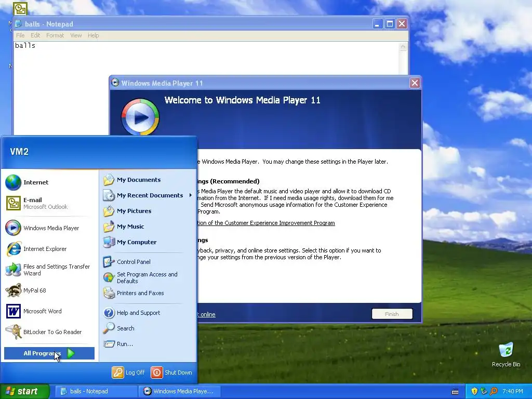The image size is (532, 399).
Task: Click the Start button
Action: pyautogui.click(x=25, y=391)
